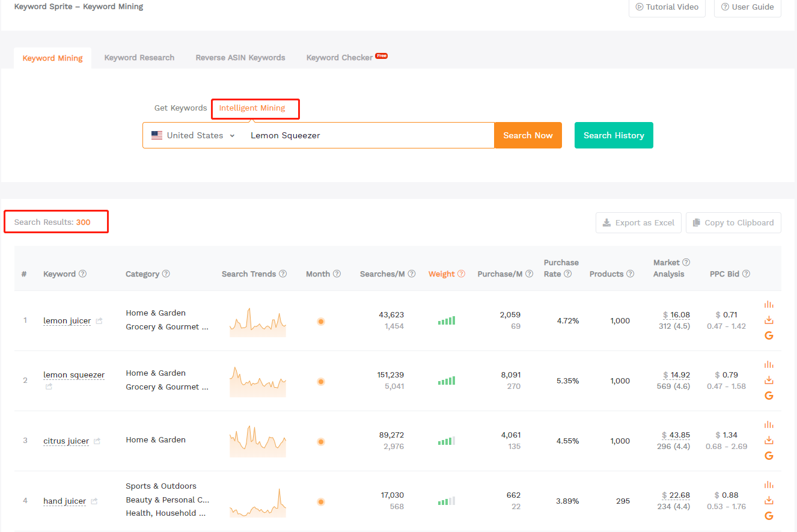The height and width of the screenshot is (532, 797).
Task: Open external link icon beside lemon juicer
Action: tap(99, 321)
